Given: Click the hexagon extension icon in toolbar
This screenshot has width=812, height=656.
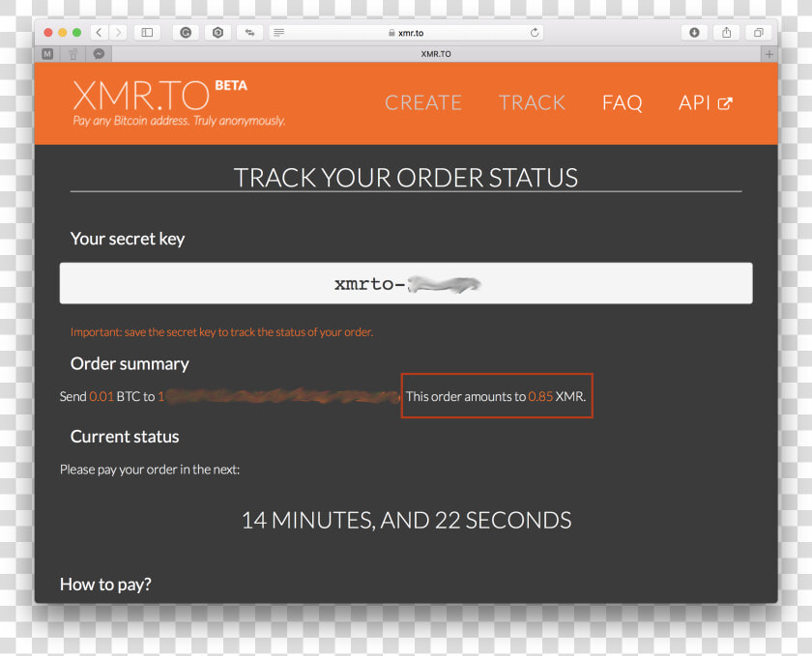Looking at the screenshot, I should pyautogui.click(x=218, y=33).
